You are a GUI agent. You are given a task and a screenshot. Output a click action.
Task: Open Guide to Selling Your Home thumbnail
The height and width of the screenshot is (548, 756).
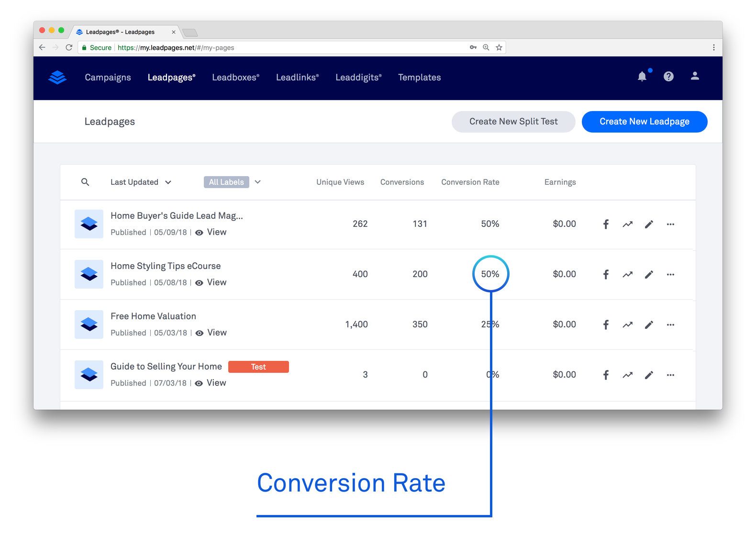pyautogui.click(x=89, y=375)
